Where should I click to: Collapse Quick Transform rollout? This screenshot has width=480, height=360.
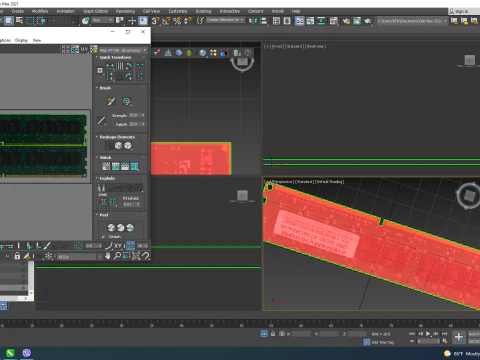click(x=115, y=57)
